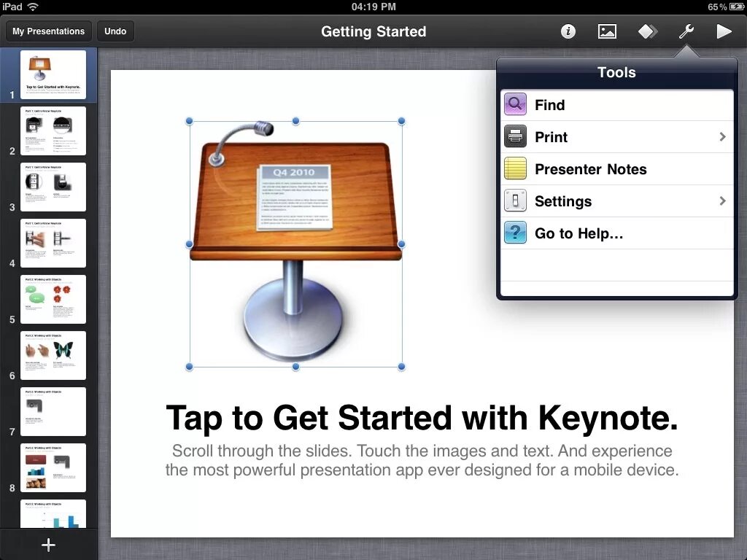747x560 pixels.
Task: Select the bar chart slide thumbnail
Action: pyautogui.click(x=53, y=513)
